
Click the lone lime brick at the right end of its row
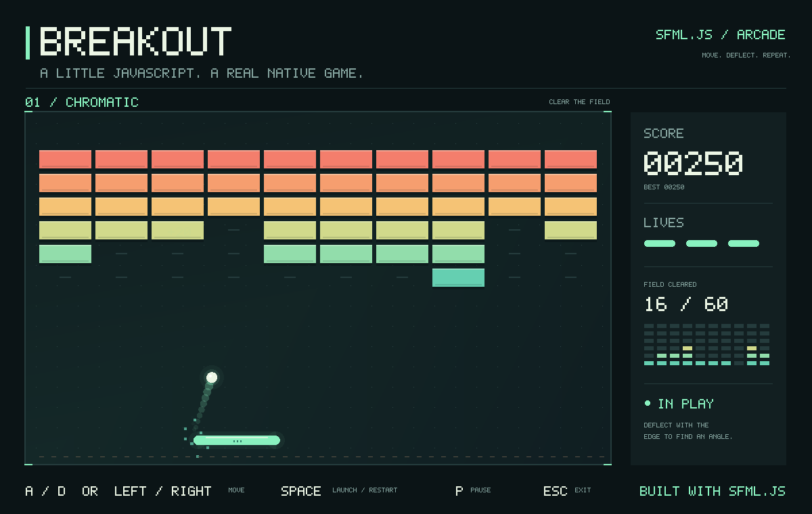click(x=570, y=230)
